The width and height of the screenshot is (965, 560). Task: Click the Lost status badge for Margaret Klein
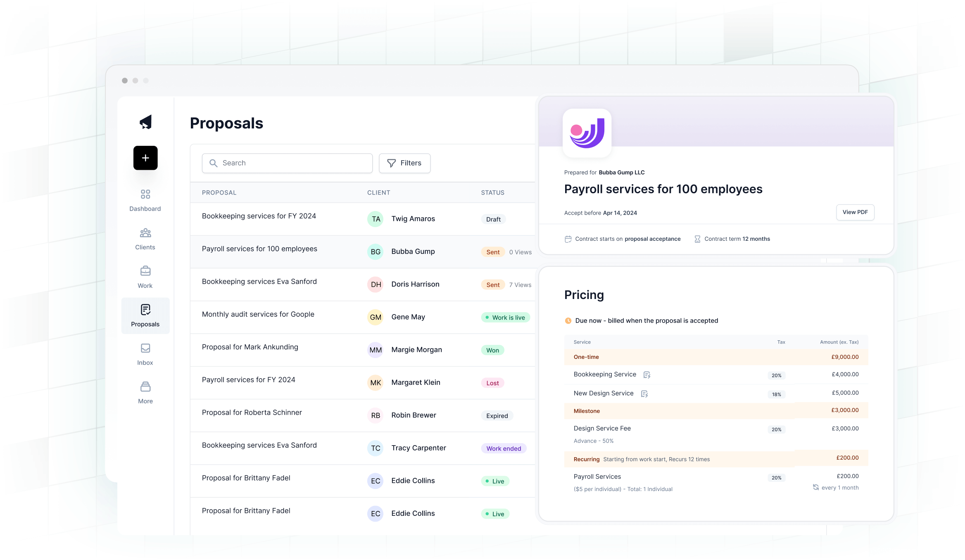click(492, 383)
